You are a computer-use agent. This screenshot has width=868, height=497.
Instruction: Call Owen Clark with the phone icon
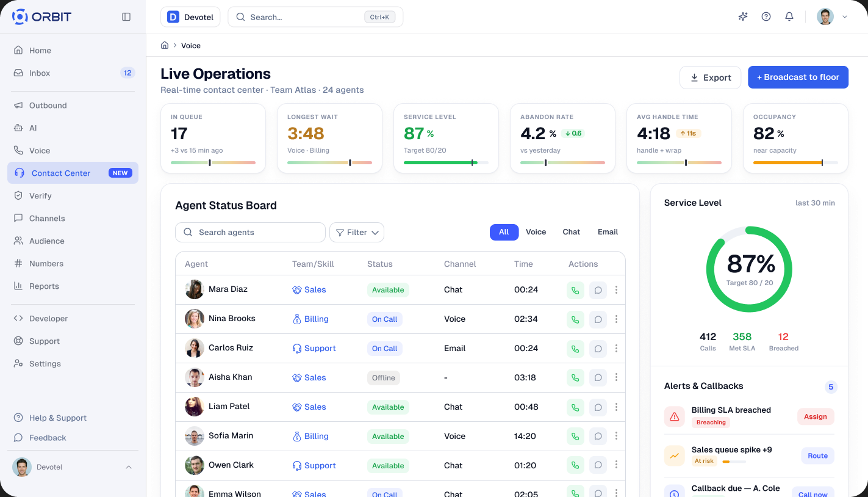575,466
